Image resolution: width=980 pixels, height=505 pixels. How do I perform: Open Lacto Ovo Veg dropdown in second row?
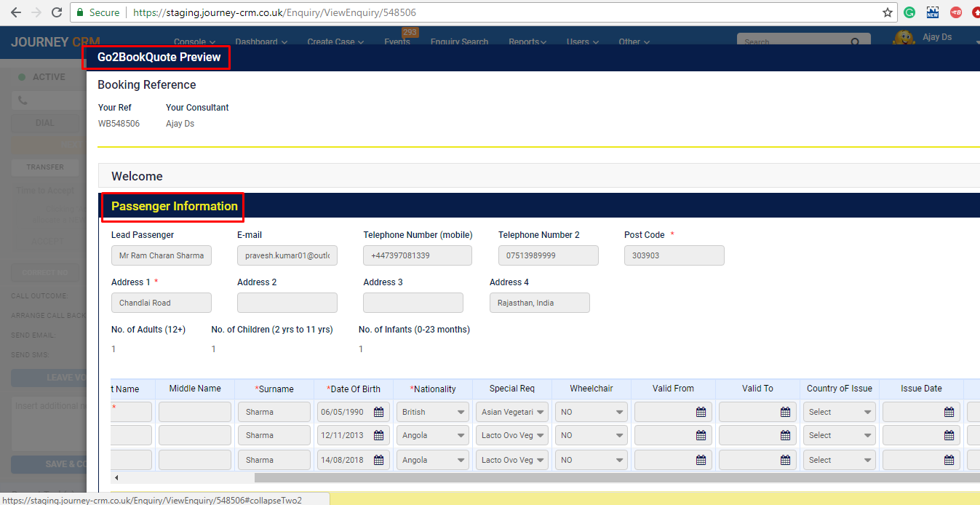click(512, 435)
